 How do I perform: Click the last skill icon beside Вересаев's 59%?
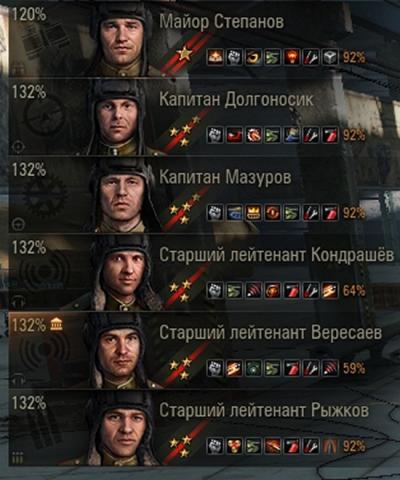tap(330, 368)
